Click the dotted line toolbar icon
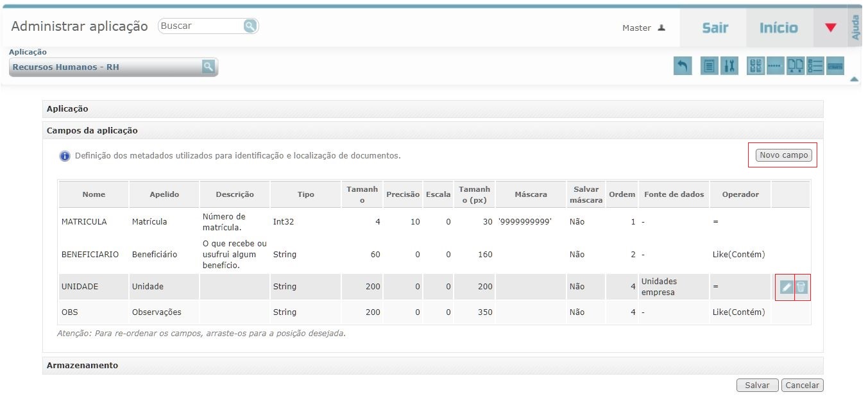868x399 pixels. pos(775,66)
